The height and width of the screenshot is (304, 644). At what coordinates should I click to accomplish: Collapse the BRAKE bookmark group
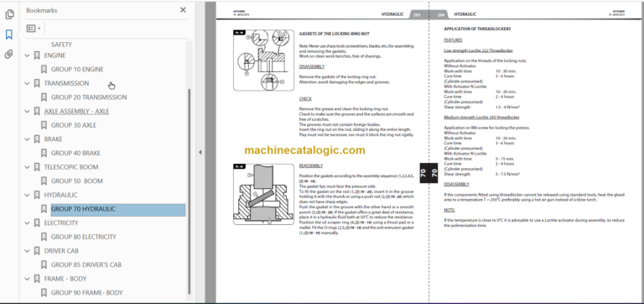(28, 139)
